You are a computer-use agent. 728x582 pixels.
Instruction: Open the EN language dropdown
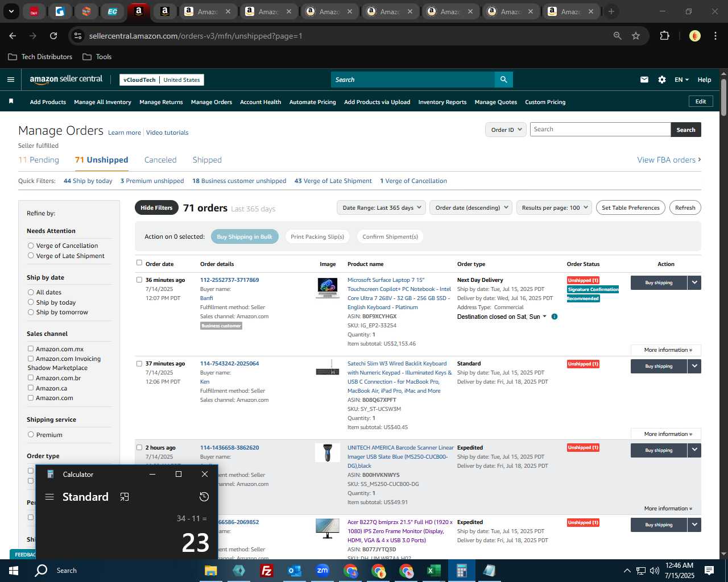pyautogui.click(x=681, y=80)
